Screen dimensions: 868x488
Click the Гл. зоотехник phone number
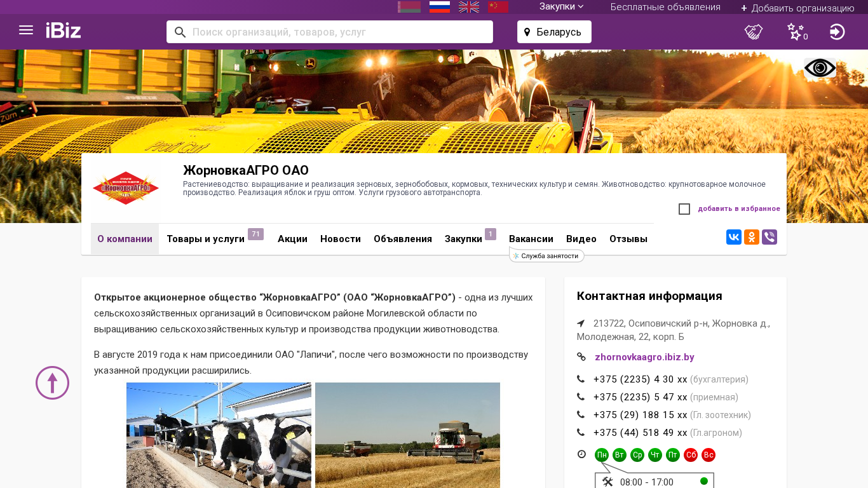641,415
